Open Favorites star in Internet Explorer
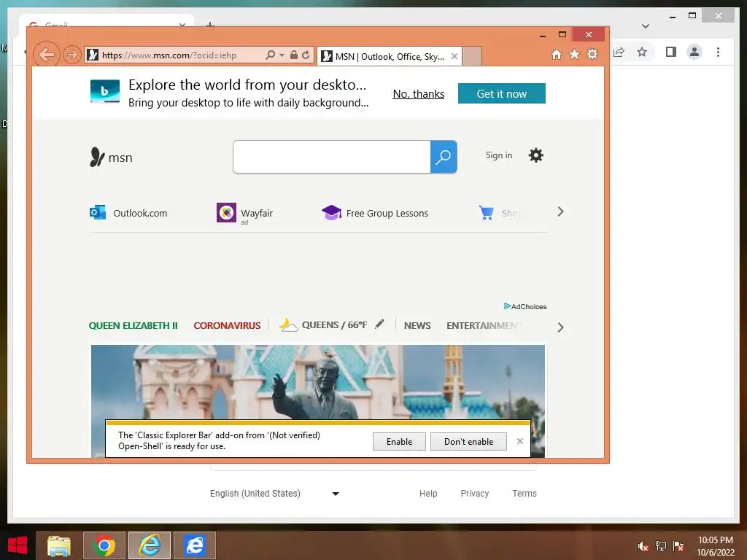 coord(575,54)
